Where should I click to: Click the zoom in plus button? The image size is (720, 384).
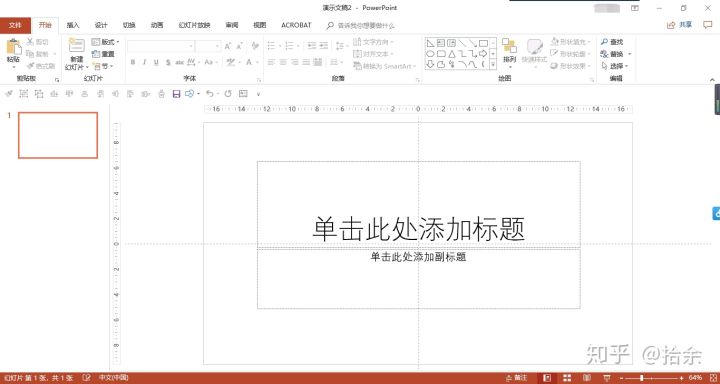(x=681, y=378)
